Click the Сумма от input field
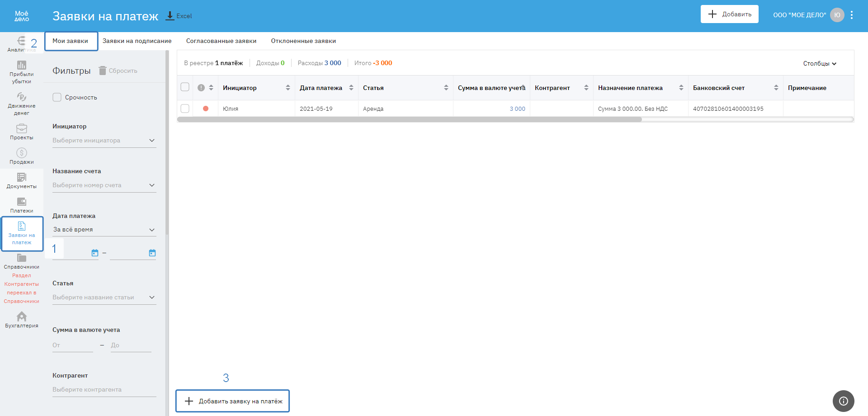Viewport: 868px width, 416px height. (73, 345)
